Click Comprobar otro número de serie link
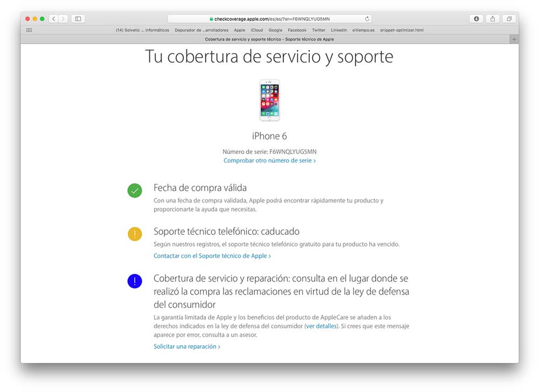The width and height of the screenshot is (539, 392). click(269, 160)
